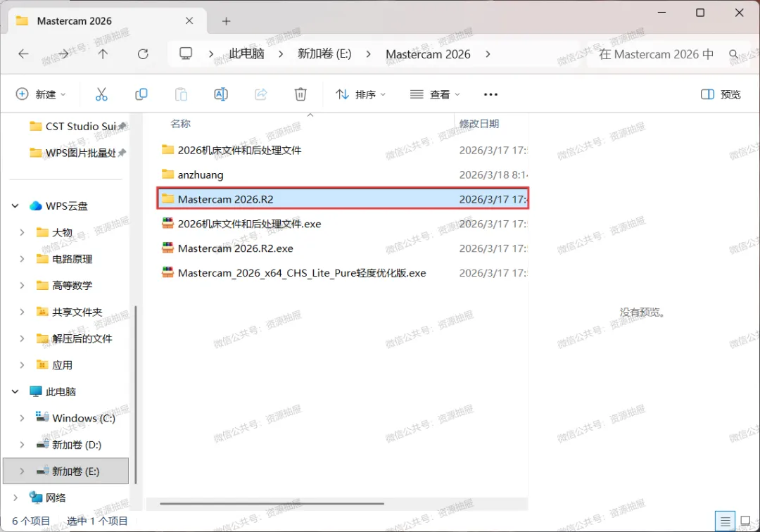Click Mastercam 2026 in the address bar
Screen dimensions: 760x532
(x=428, y=54)
